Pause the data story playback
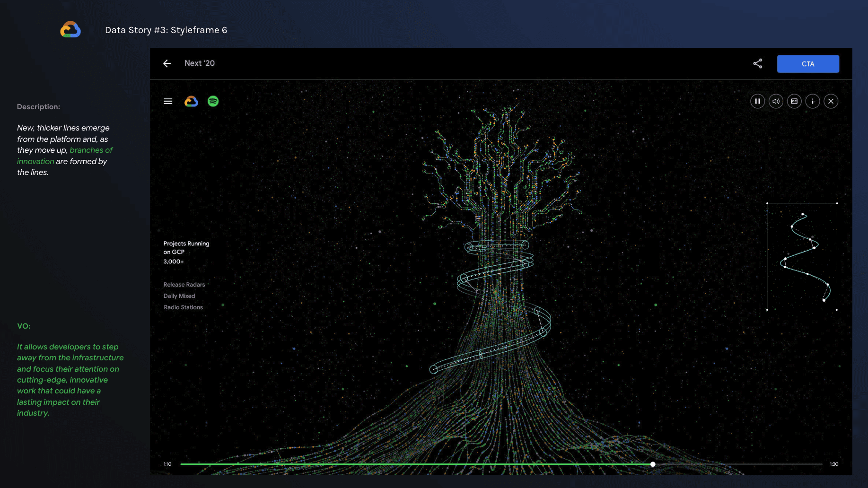Viewport: 868px width, 488px height. pos(757,101)
